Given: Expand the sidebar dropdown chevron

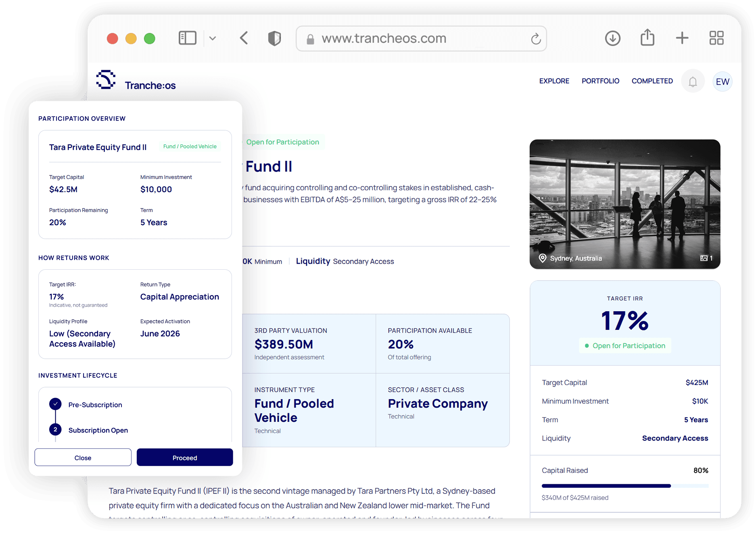Looking at the screenshot, I should point(213,38).
